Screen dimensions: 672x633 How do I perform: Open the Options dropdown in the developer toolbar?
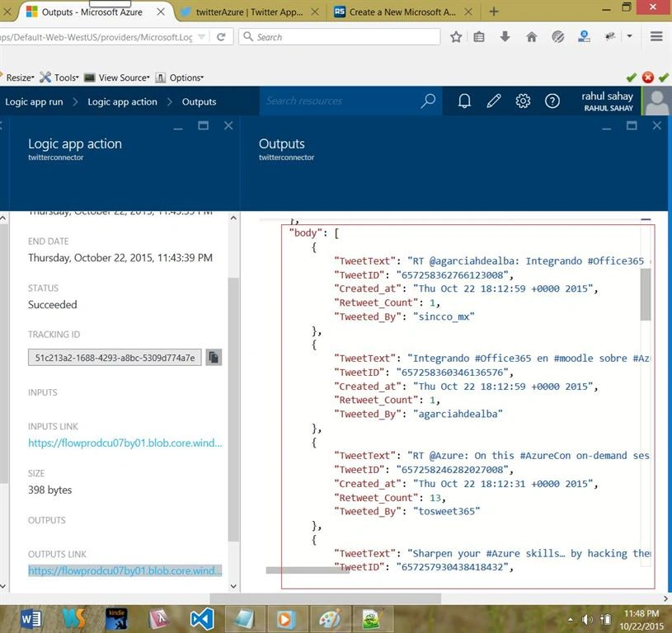[179, 77]
